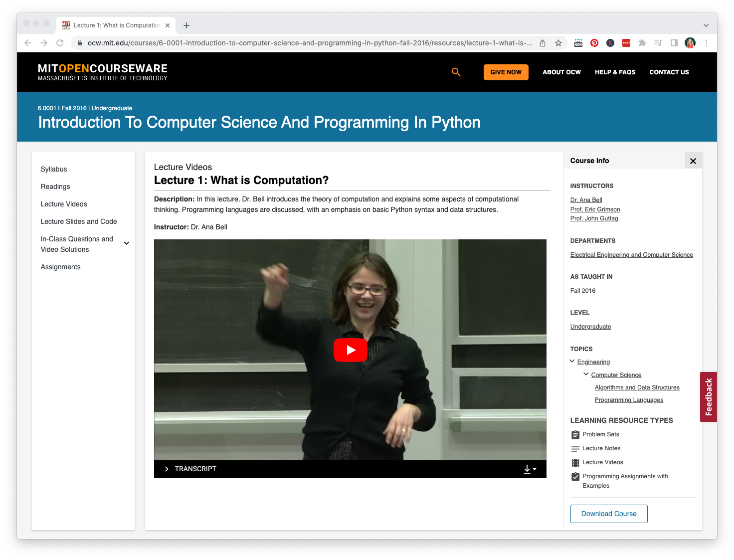Open the extensions puzzle icon
This screenshot has height=560, width=734.
(642, 43)
